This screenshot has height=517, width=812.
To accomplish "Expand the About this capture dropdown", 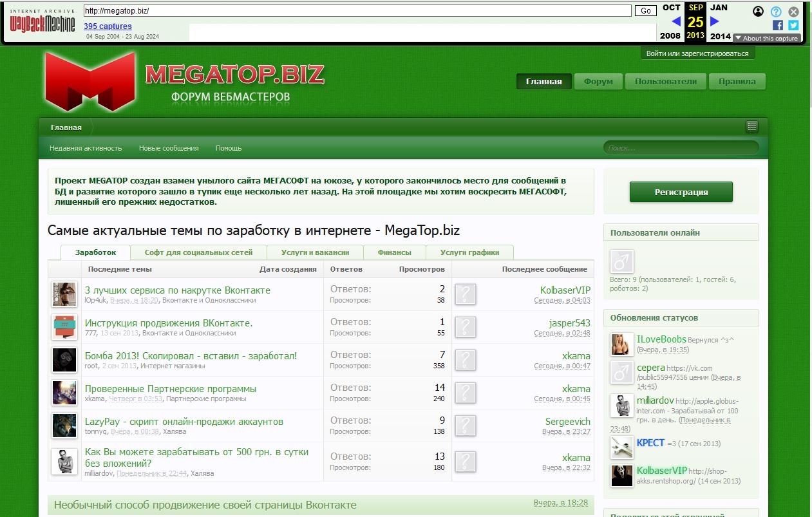I will [766, 38].
